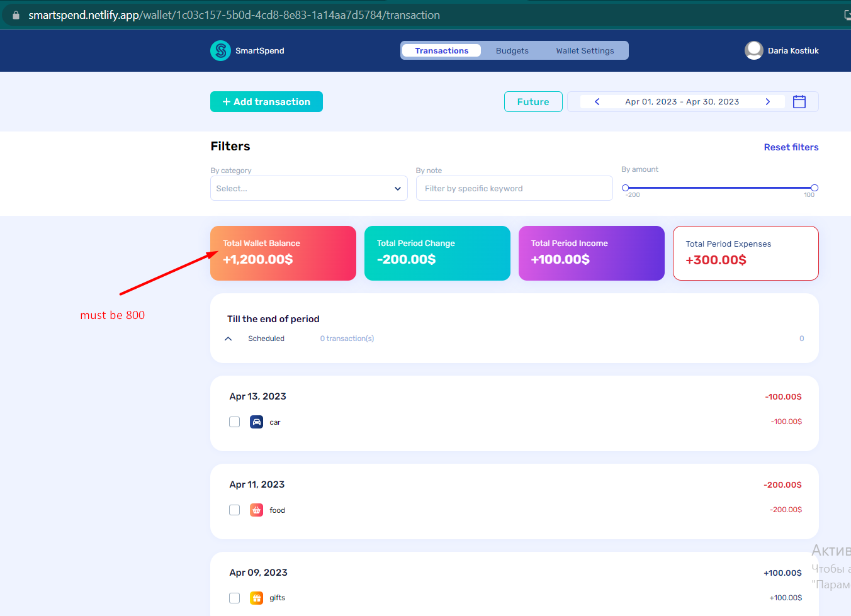Viewport: 851px width, 616px height.
Task: Click the SmartSpend logo icon
Action: click(220, 50)
